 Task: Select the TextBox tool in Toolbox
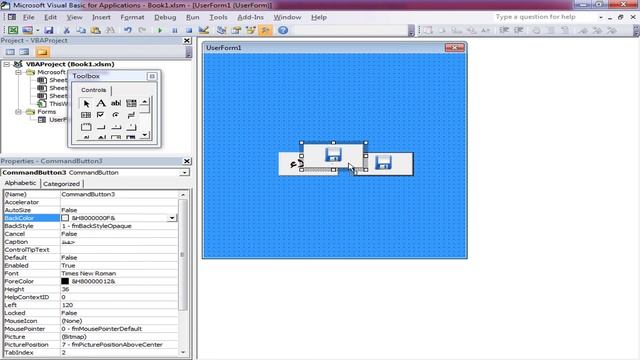click(x=116, y=103)
